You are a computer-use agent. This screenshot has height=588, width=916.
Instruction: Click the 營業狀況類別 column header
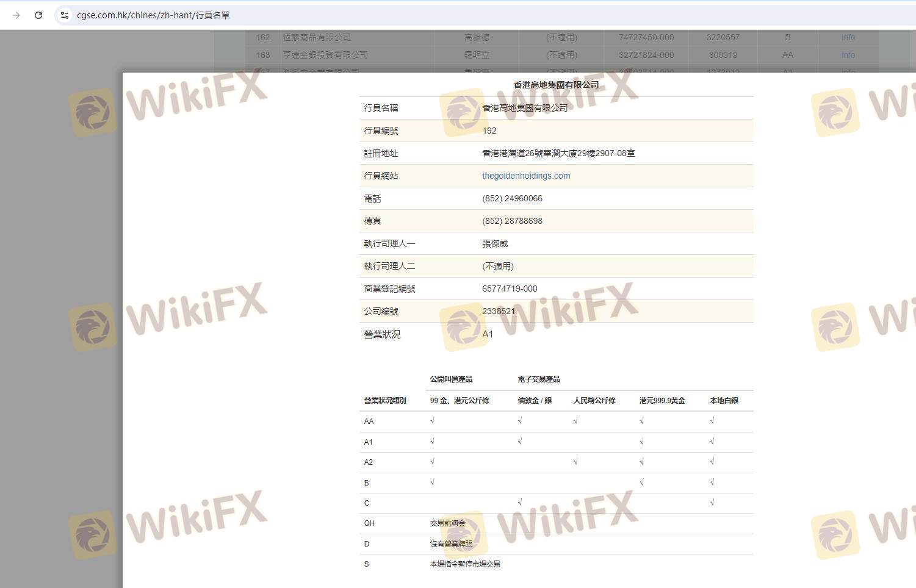click(x=385, y=401)
